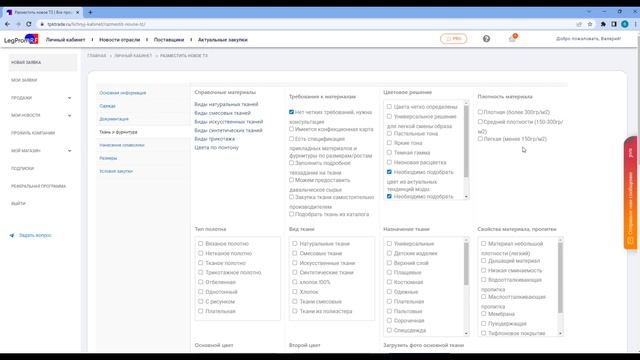Reload the page with the refresh icon
This screenshot has width=640, height=360.
point(29,24)
